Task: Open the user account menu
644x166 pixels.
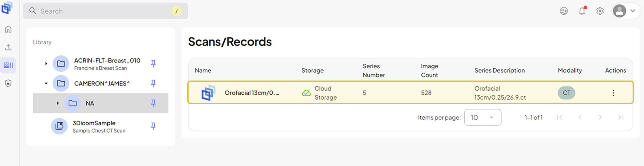Action: click(626, 11)
